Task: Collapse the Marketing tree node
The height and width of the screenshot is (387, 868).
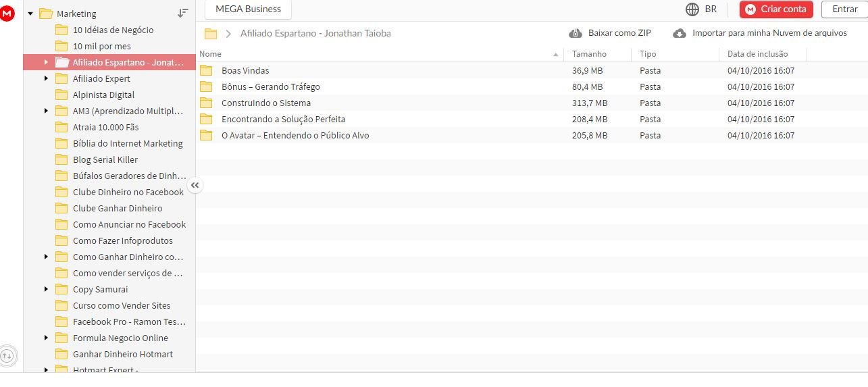Action: click(30, 14)
